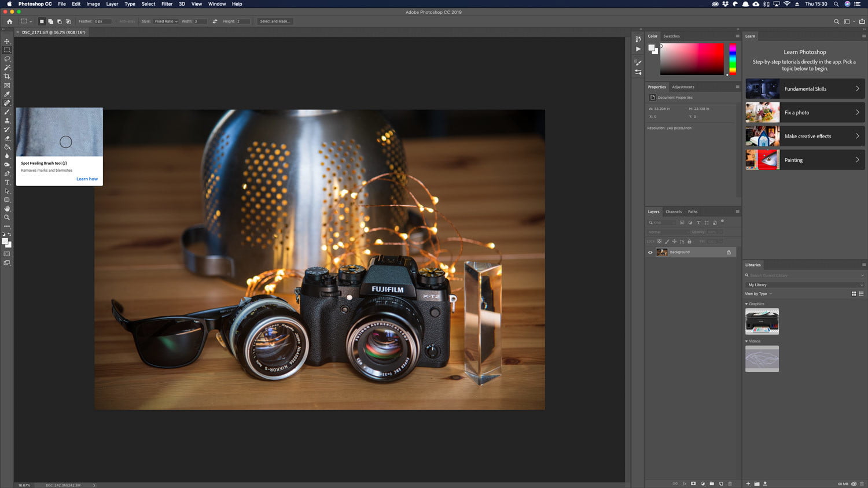The image size is (868, 488).
Task: Select the Eraser tool
Action: [x=7, y=138]
